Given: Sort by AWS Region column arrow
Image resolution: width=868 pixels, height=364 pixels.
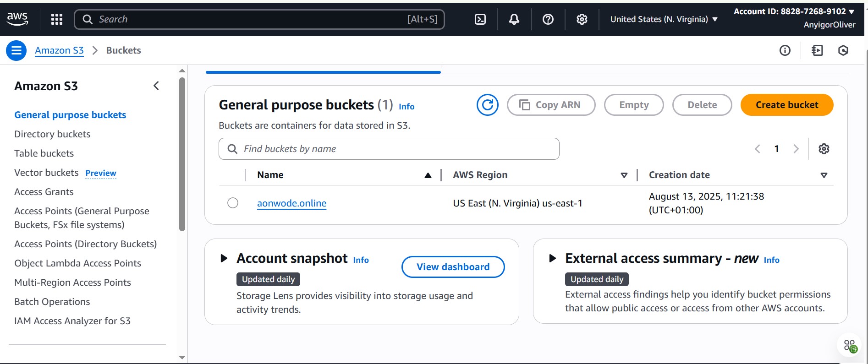Looking at the screenshot, I should tap(624, 175).
